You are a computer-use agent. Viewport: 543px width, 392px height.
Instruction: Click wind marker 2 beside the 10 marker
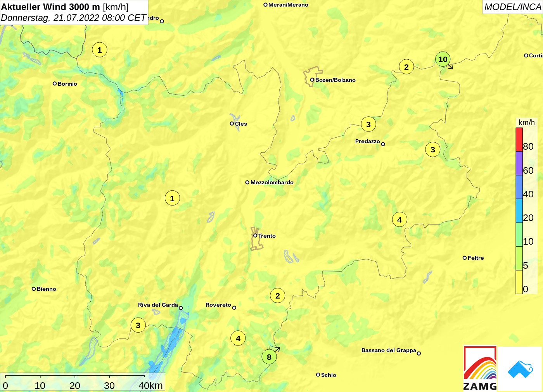point(406,67)
